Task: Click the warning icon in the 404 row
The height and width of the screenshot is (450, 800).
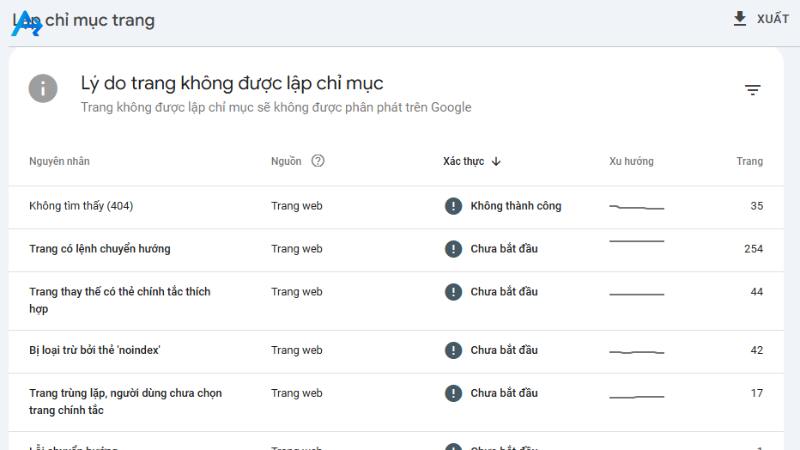Action: pyautogui.click(x=453, y=206)
